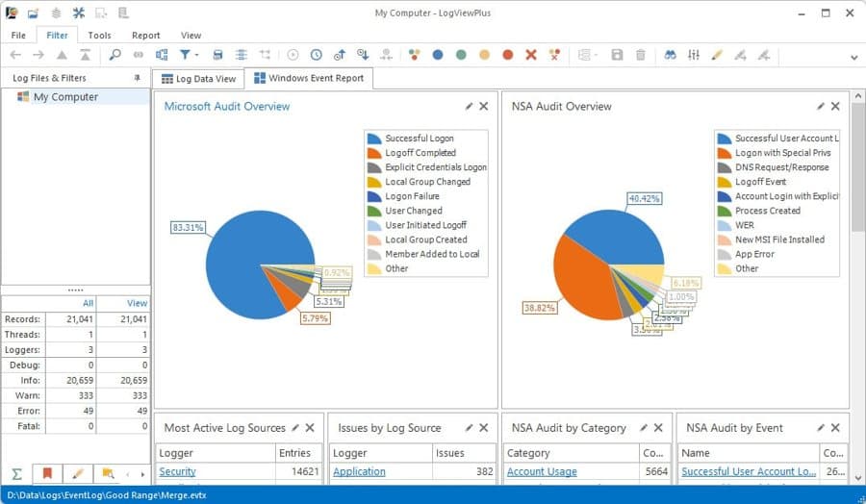Image resolution: width=866 pixels, height=504 pixels.
Task: Click the Logon Failure legend entry
Action: (412, 196)
